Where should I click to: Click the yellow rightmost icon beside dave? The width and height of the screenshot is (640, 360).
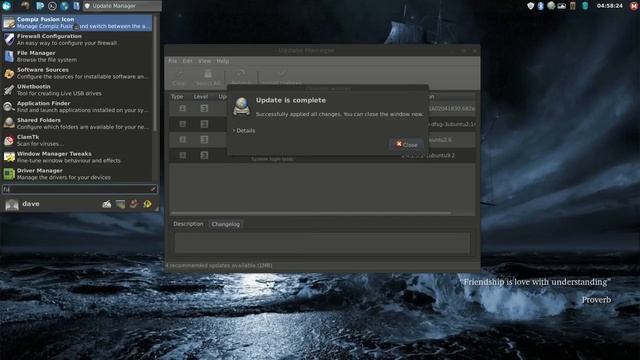147,204
